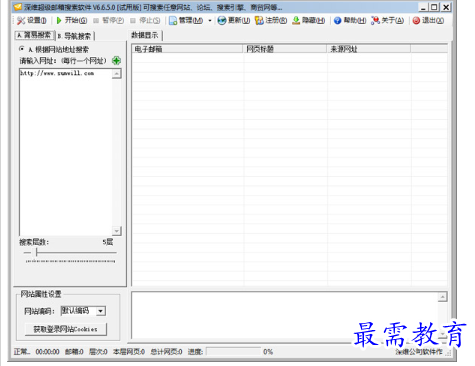Viewport: 475px width, 366px height.
Task: Click the 来源网址 column header
Action: pos(369,49)
